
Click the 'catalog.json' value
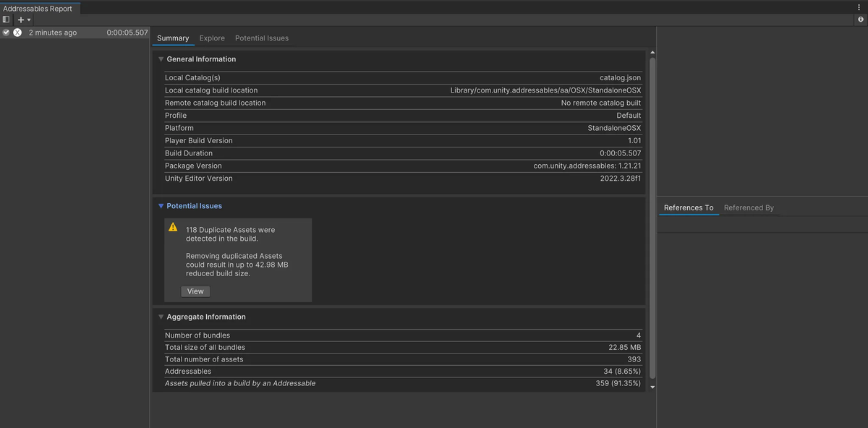coord(620,77)
